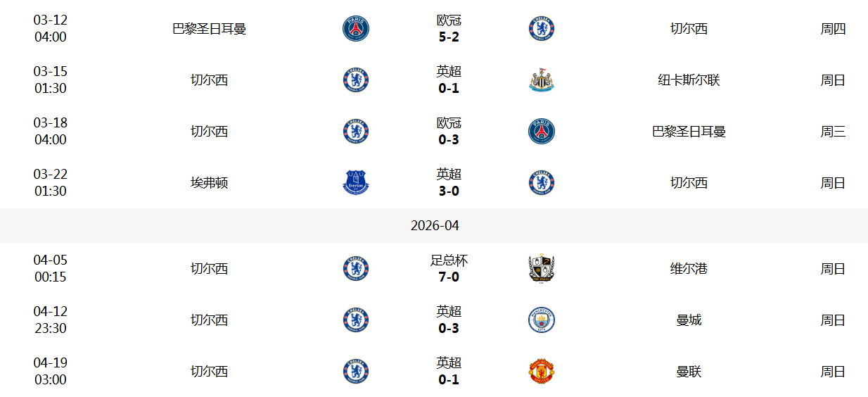Click the Manchester City crest
This screenshot has width=868, height=397.
coord(542,320)
